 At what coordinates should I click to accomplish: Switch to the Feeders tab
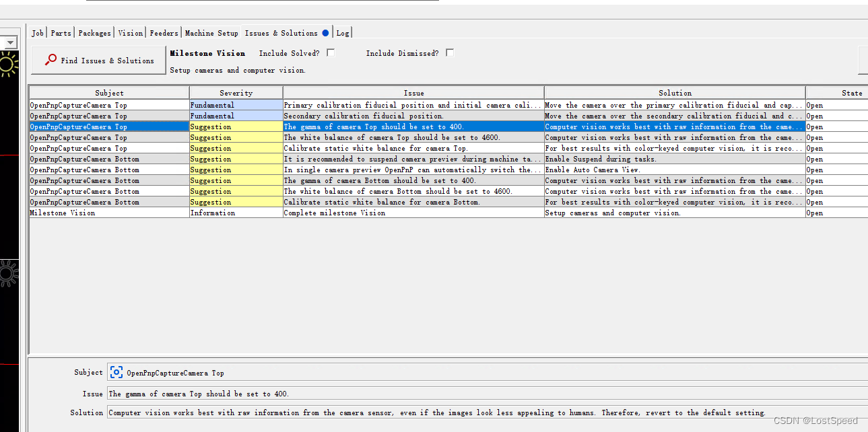coord(164,32)
